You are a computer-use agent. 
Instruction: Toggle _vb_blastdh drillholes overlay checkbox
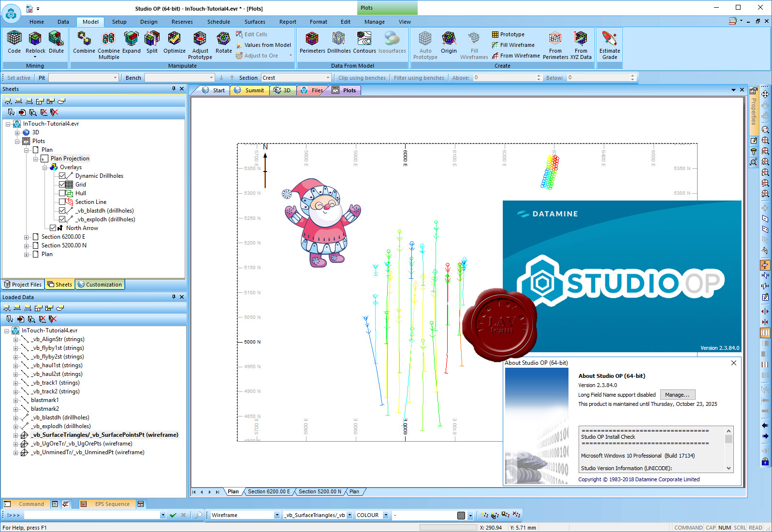[62, 211]
